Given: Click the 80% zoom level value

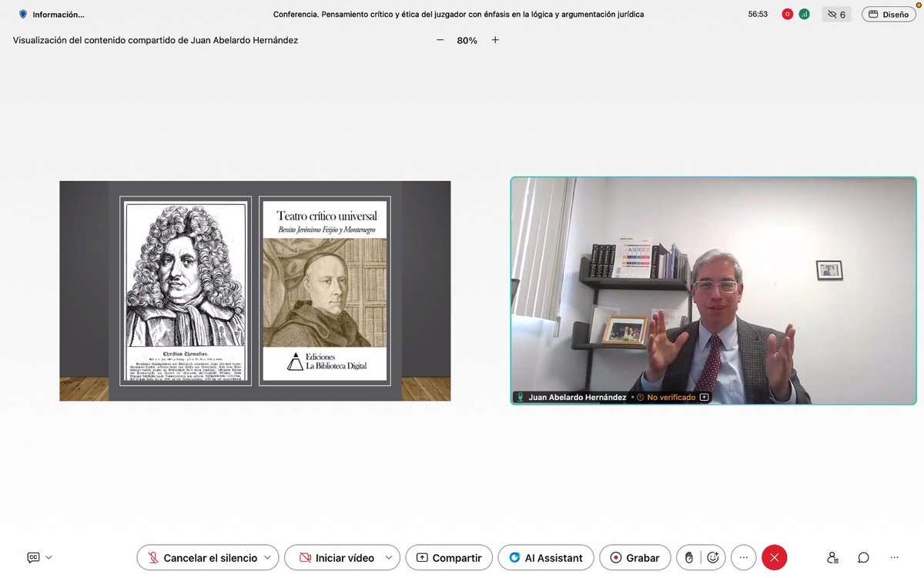Looking at the screenshot, I should click(x=467, y=40).
